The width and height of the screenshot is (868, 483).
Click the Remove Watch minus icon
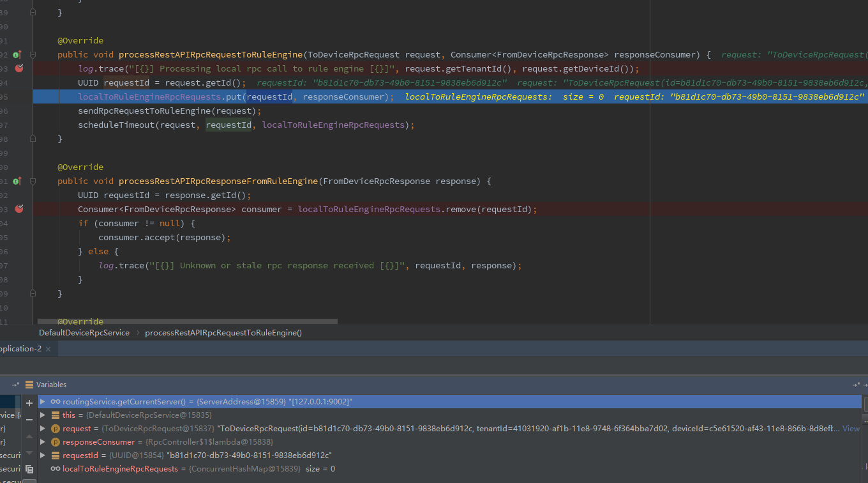29,420
